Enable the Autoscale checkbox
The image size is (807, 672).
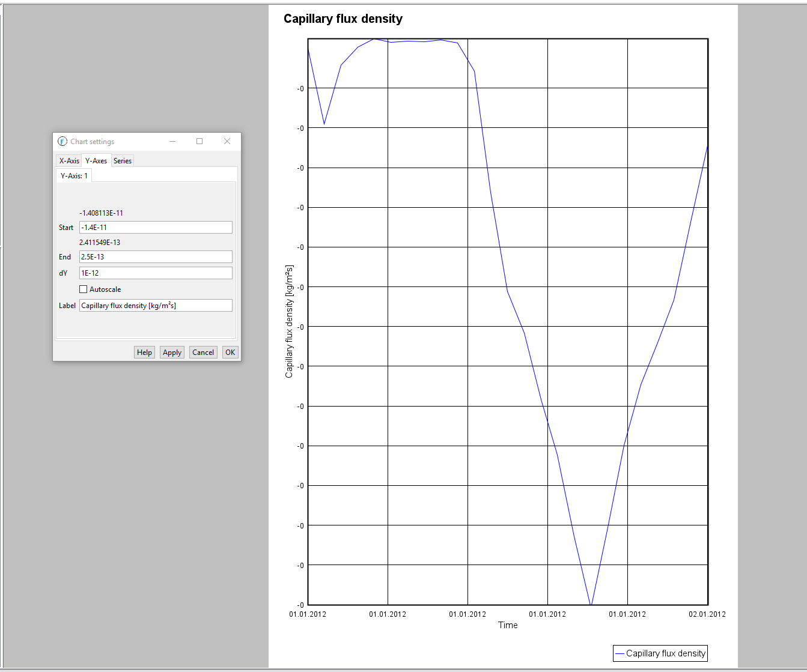point(84,289)
